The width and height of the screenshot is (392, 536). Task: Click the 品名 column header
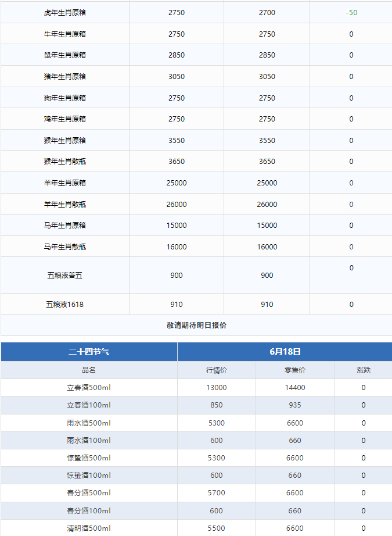[89, 370]
